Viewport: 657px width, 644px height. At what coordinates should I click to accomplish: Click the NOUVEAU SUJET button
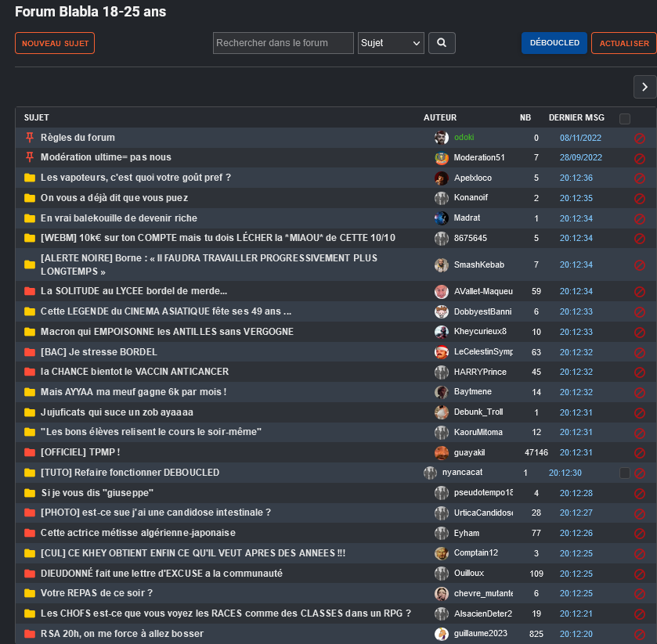(x=55, y=43)
